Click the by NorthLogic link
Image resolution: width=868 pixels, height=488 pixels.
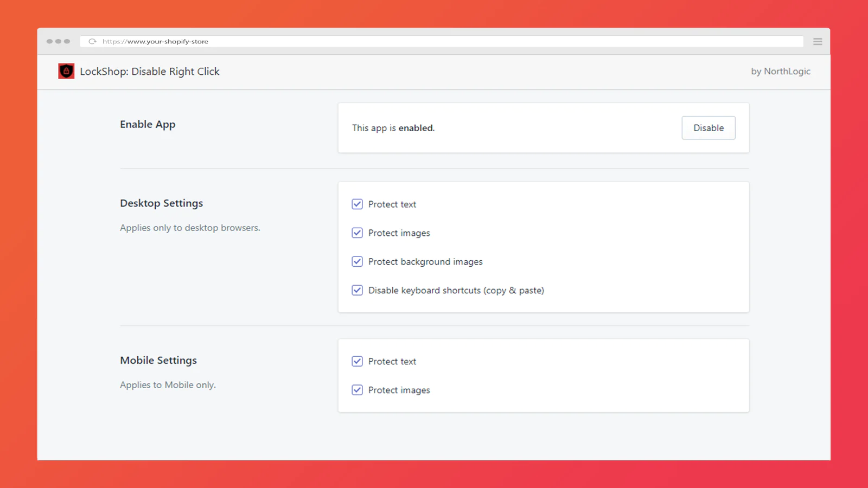tap(780, 71)
